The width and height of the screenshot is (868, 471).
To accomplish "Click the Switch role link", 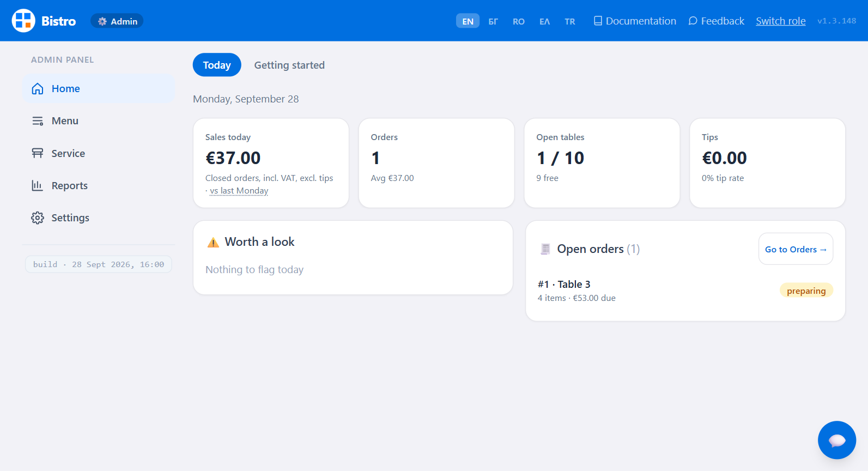I will 781,21.
